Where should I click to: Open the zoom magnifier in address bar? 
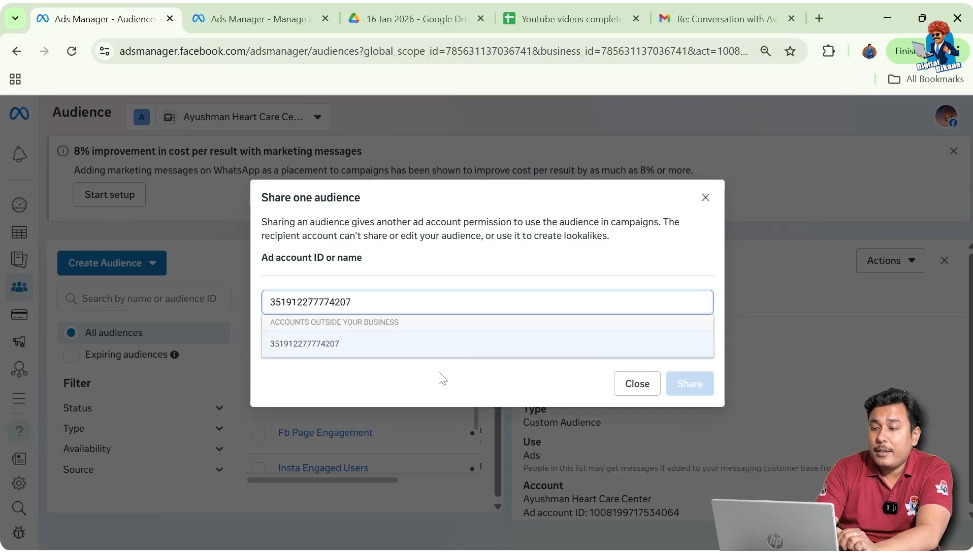tap(765, 52)
